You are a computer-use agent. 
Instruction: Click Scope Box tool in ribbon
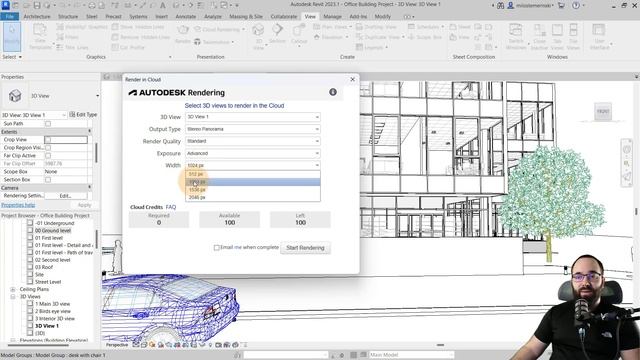[425, 37]
